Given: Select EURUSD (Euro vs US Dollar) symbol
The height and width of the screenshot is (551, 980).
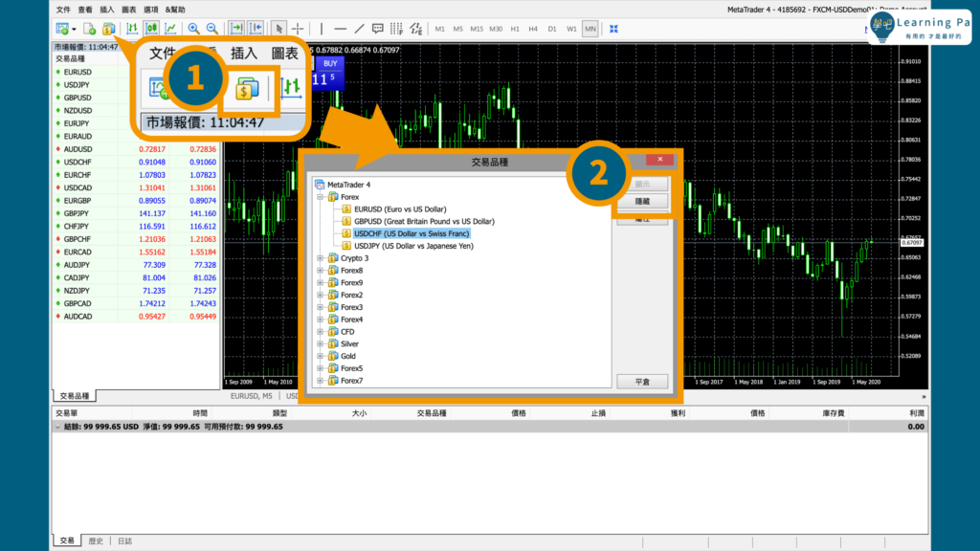Looking at the screenshot, I should [400, 209].
